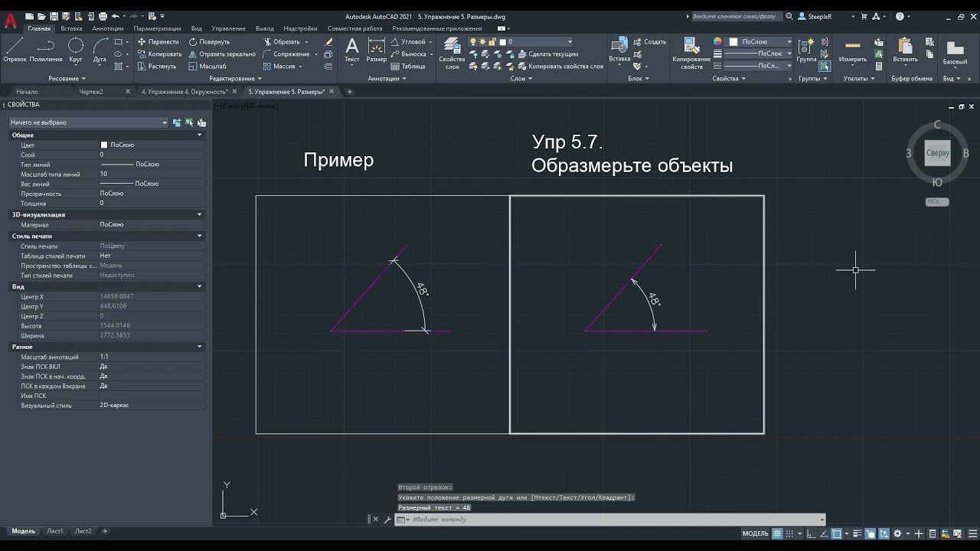Toggle the МОДЕЛЬ model space button

[755, 533]
